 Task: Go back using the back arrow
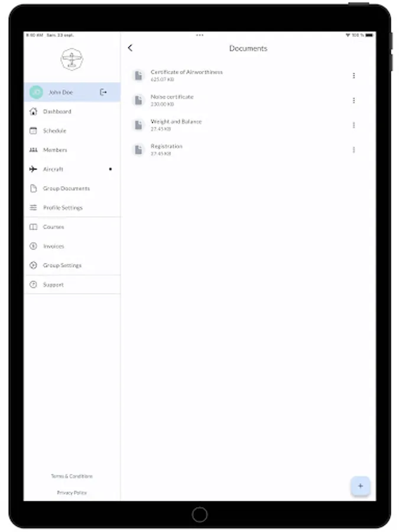click(130, 48)
